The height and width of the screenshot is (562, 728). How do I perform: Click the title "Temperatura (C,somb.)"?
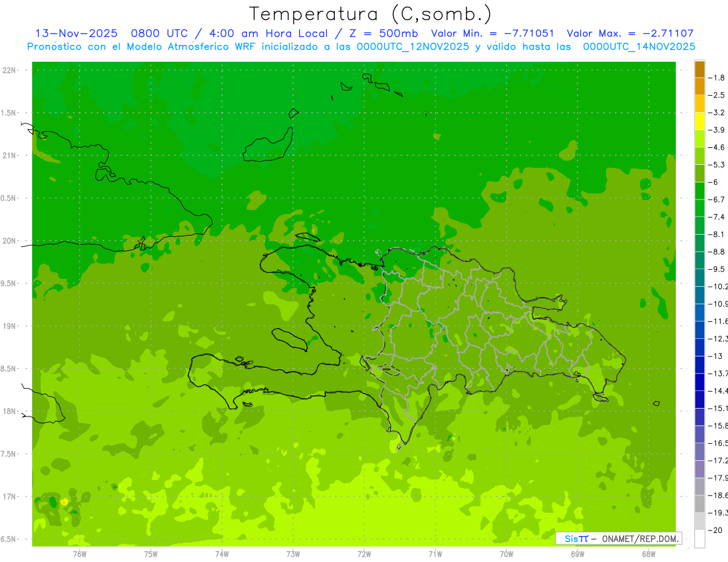click(370, 15)
